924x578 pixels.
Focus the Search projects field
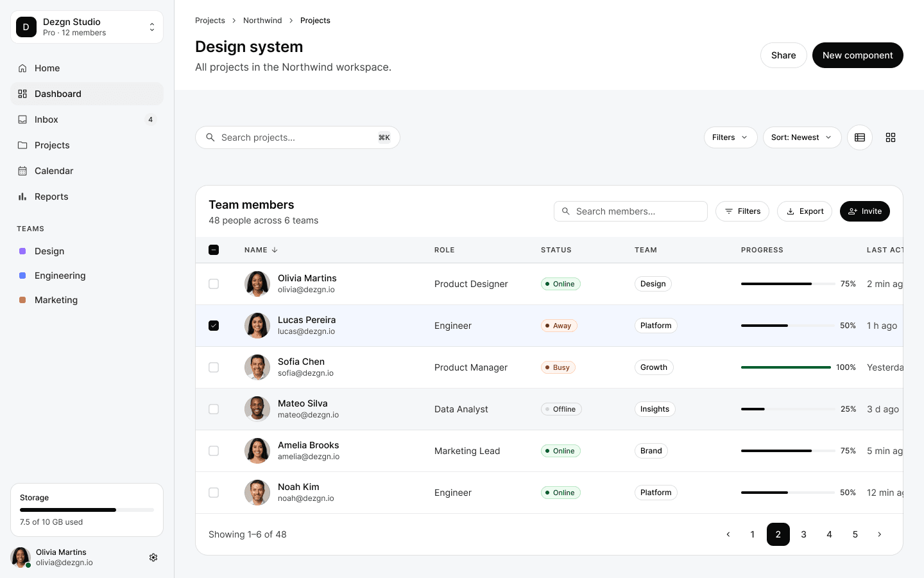[298, 137]
